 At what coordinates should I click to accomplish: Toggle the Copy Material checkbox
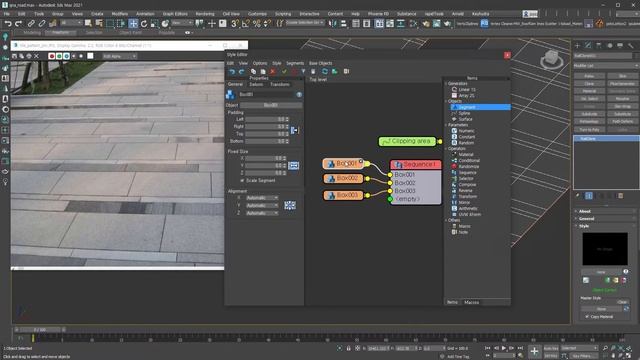(587, 316)
